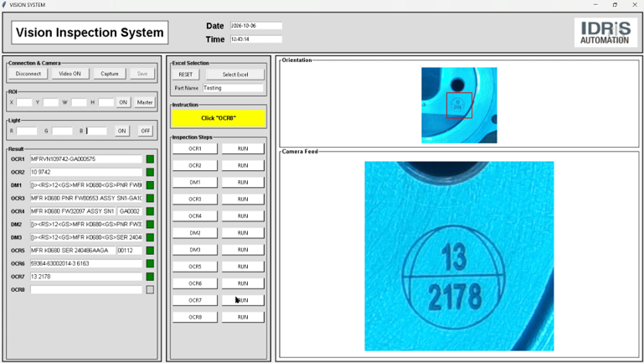
Task: Turn on video with Video ON button
Action: [70, 74]
